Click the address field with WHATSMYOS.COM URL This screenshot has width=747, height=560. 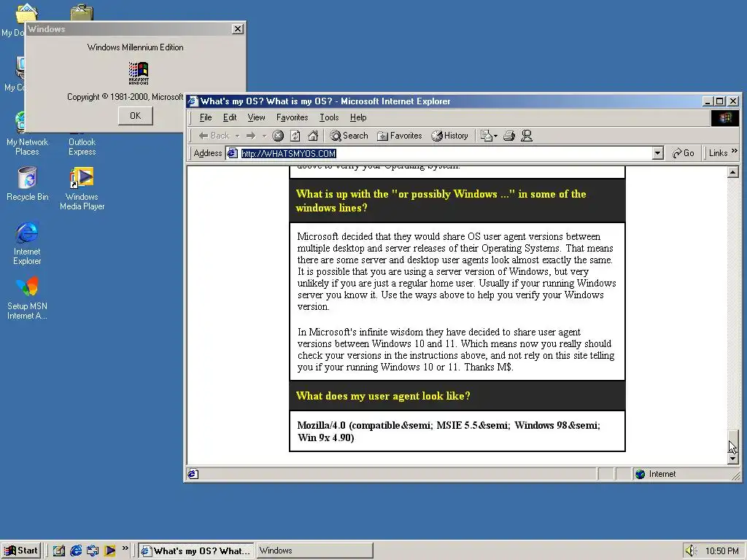pos(446,153)
